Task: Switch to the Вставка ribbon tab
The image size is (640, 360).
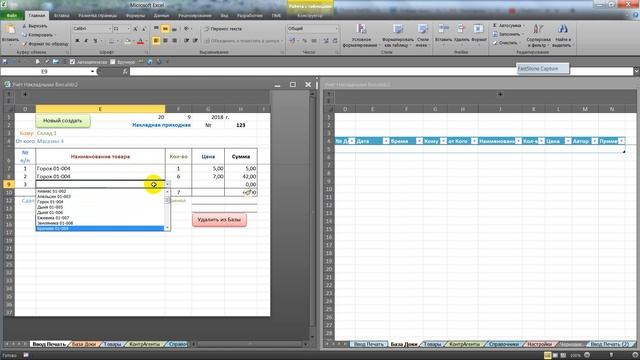Action: [62, 16]
